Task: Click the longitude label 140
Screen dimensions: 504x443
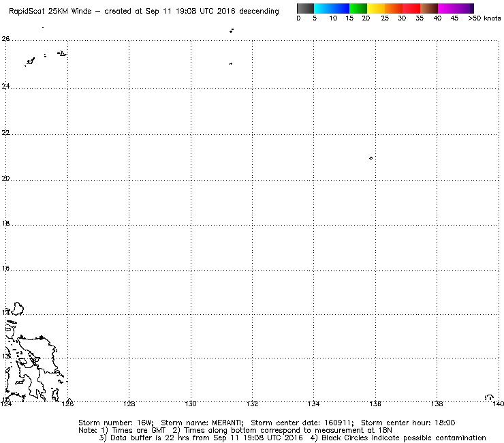Action: click(x=499, y=403)
